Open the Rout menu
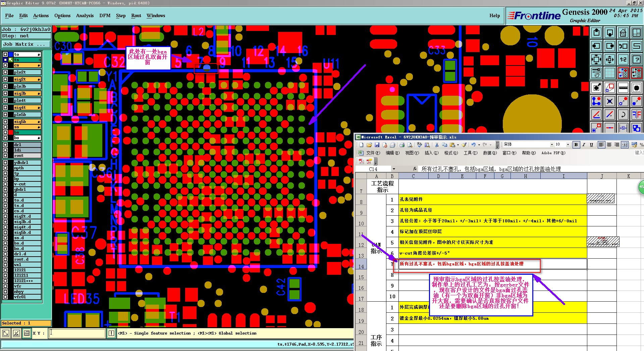This screenshot has height=351, width=644. 136,15
